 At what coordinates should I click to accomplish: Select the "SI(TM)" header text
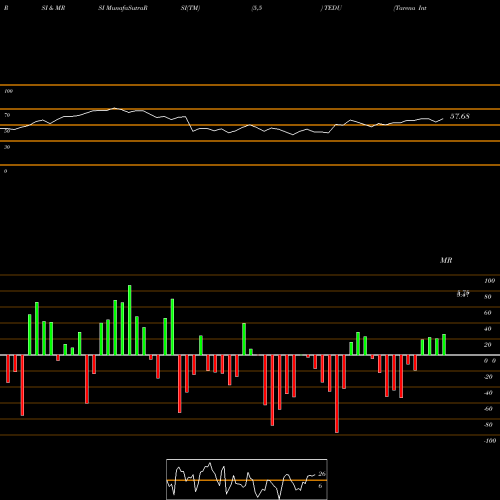click(x=190, y=8)
